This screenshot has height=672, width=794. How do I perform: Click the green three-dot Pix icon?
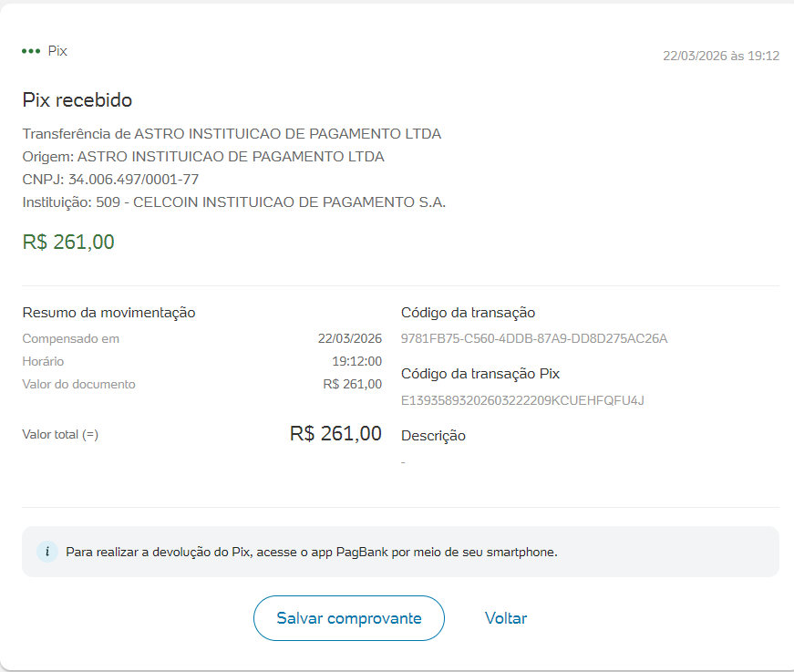31,51
